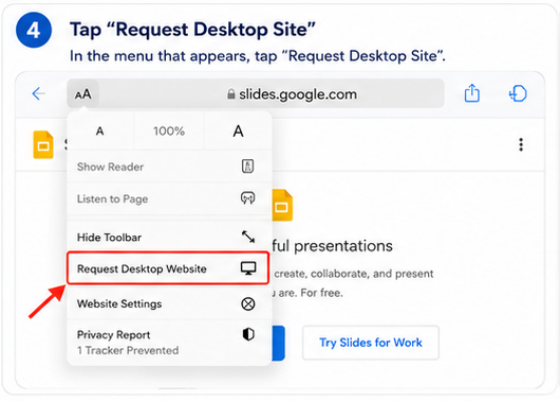Open the Privacy Report entry
The width and height of the screenshot is (560, 401).
[168, 342]
